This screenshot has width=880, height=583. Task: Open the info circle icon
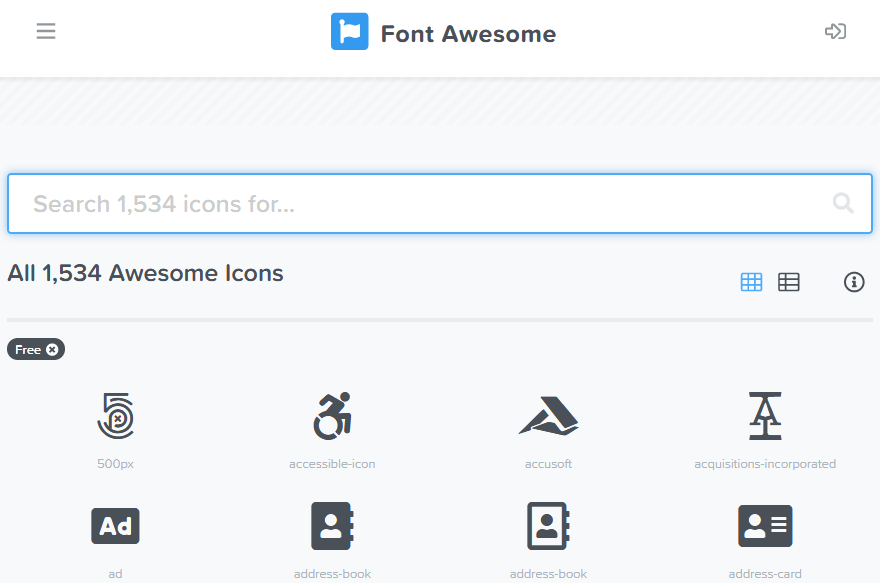point(854,282)
